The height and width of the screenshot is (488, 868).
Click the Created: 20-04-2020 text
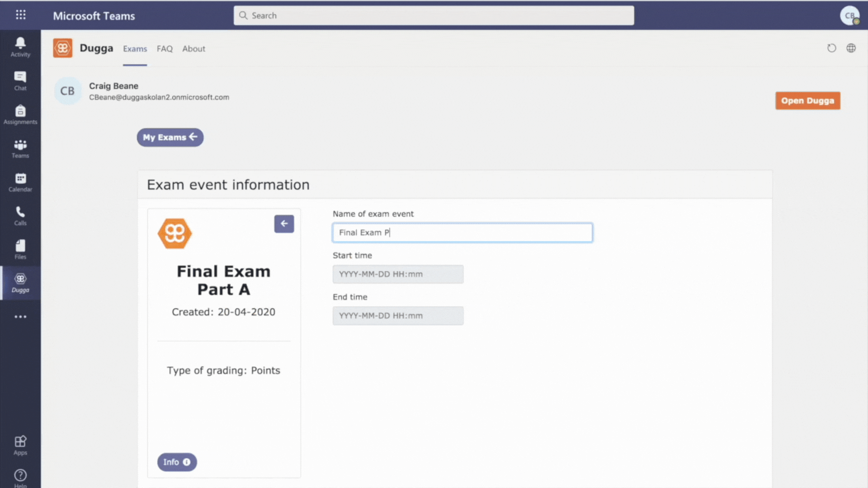pyautogui.click(x=223, y=312)
